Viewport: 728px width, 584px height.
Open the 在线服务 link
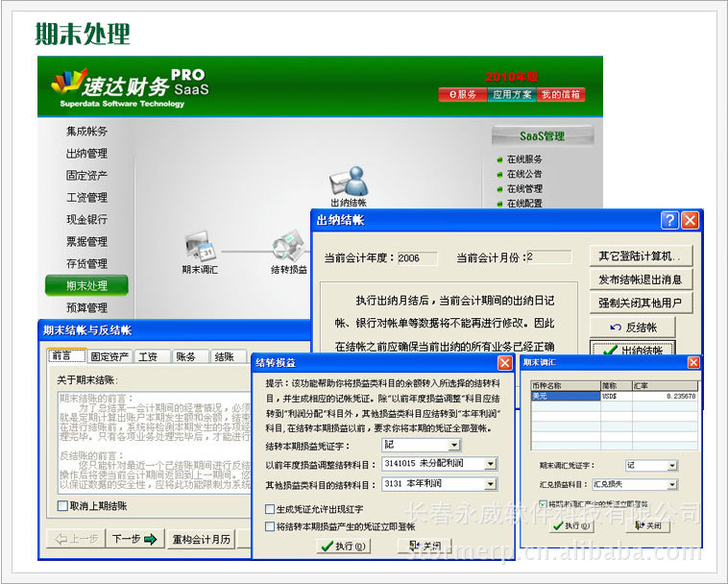[524, 159]
